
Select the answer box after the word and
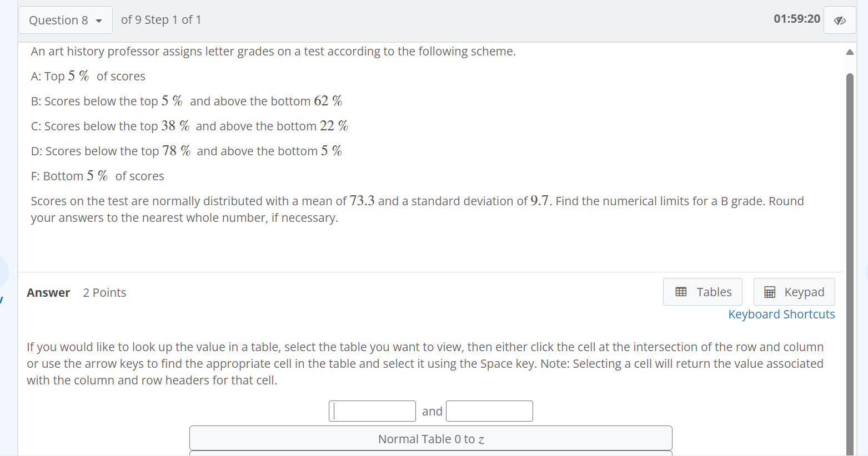[x=489, y=411]
